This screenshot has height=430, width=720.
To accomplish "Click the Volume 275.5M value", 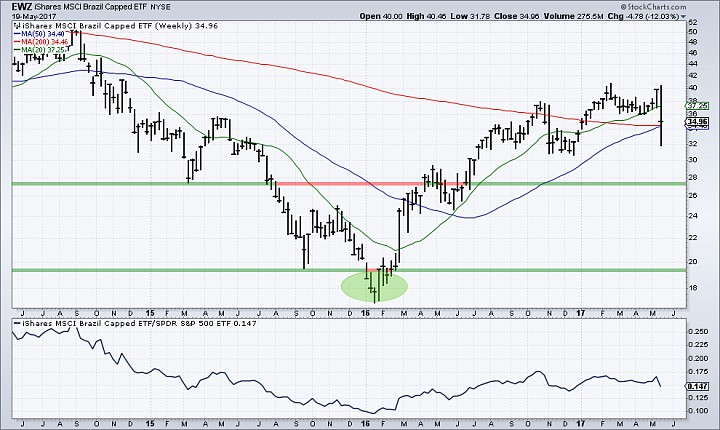I will click(x=573, y=16).
